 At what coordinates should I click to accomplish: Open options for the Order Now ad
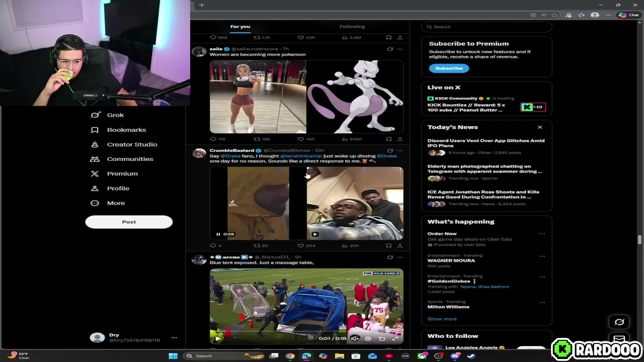click(542, 234)
